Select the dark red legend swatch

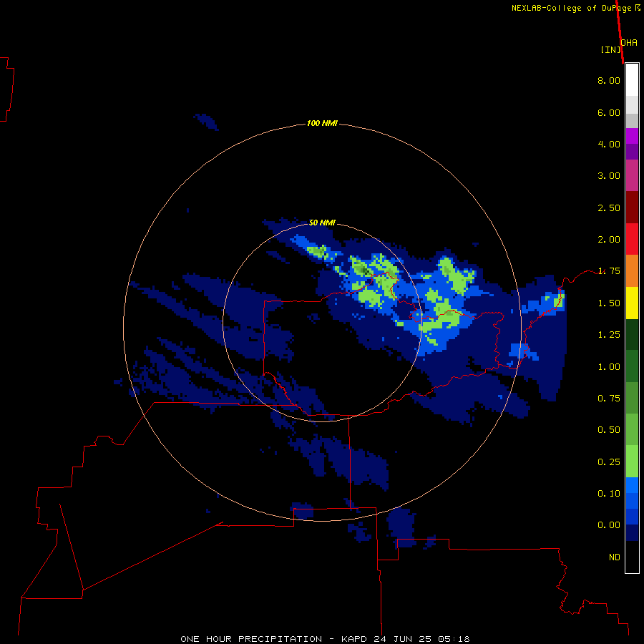point(632,208)
